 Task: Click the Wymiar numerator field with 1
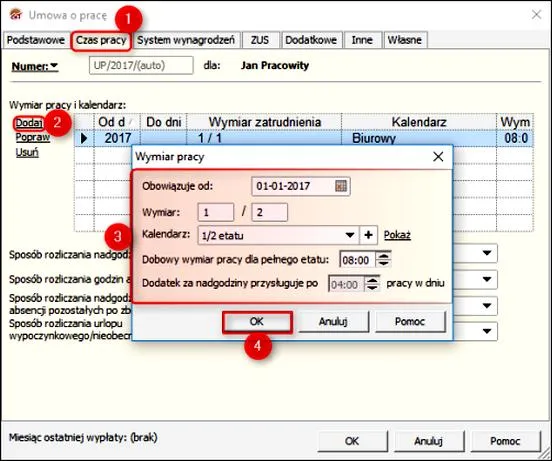point(216,212)
